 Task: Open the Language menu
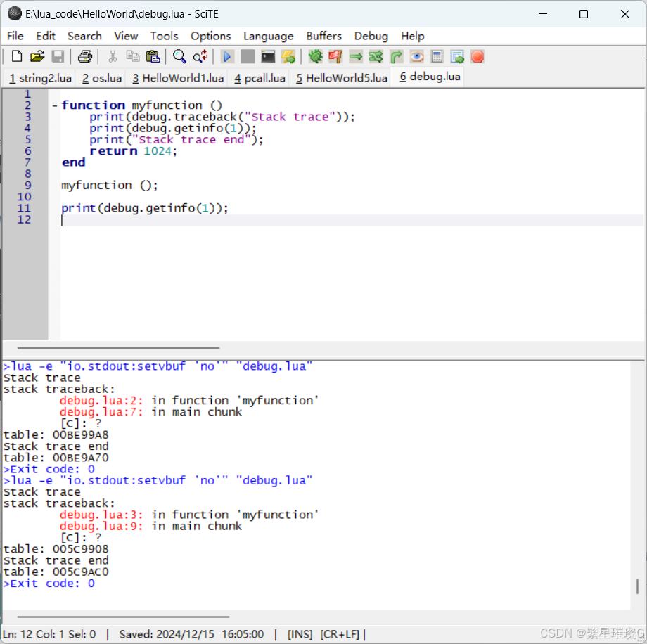tap(269, 36)
